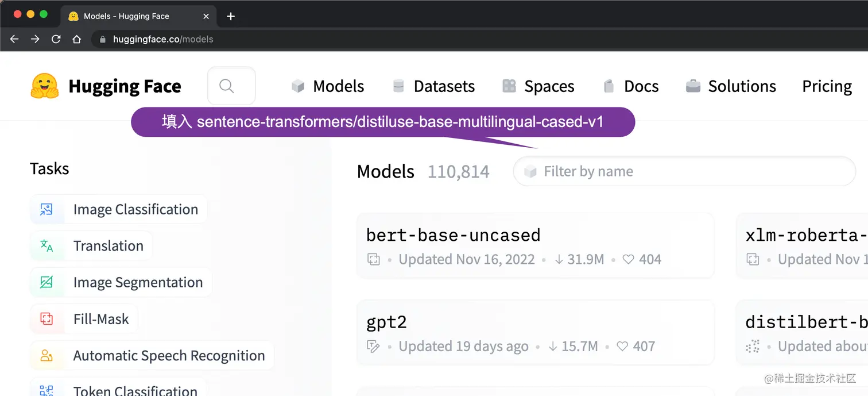Click the Fill-Mask task icon
The image size is (868, 396).
46,319
